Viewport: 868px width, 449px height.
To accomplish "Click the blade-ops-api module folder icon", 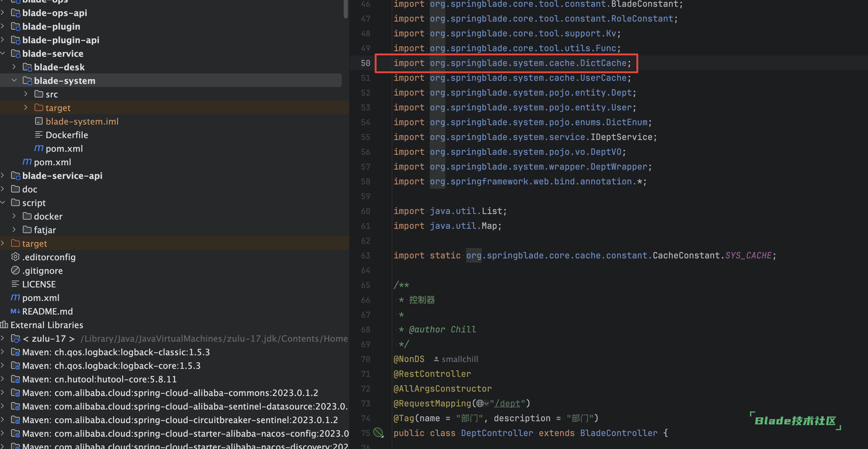I will point(15,13).
